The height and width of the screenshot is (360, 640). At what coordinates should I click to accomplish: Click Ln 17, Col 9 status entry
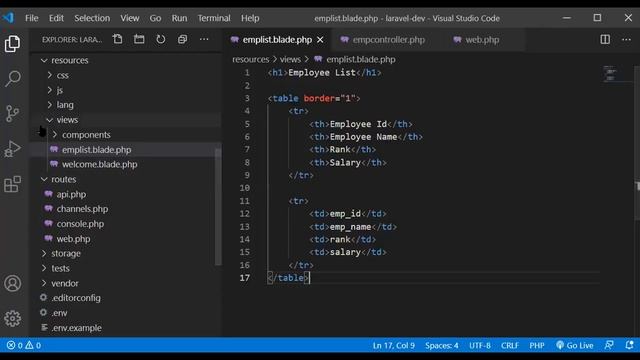pyautogui.click(x=393, y=345)
